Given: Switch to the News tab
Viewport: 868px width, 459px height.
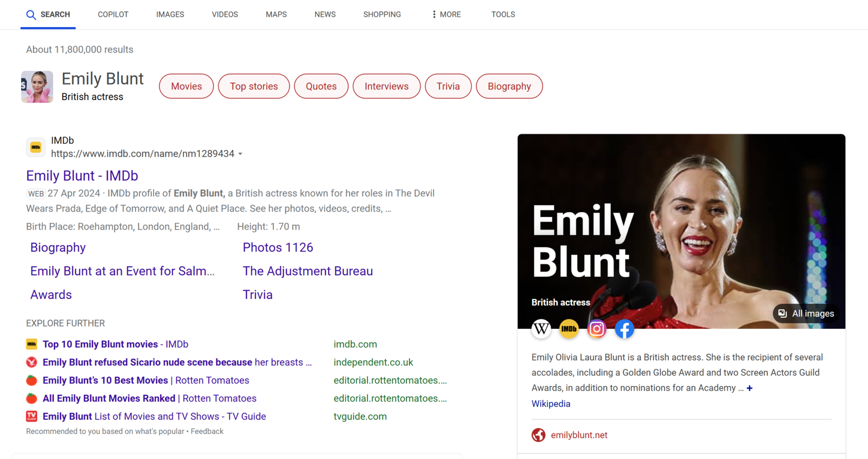Looking at the screenshot, I should (324, 15).
